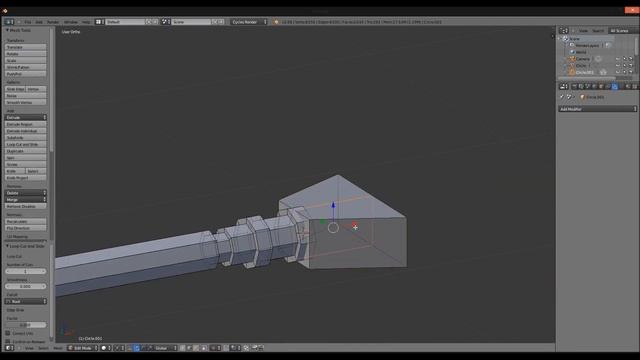
Task: Open the scene browse icon
Action: 165,22
